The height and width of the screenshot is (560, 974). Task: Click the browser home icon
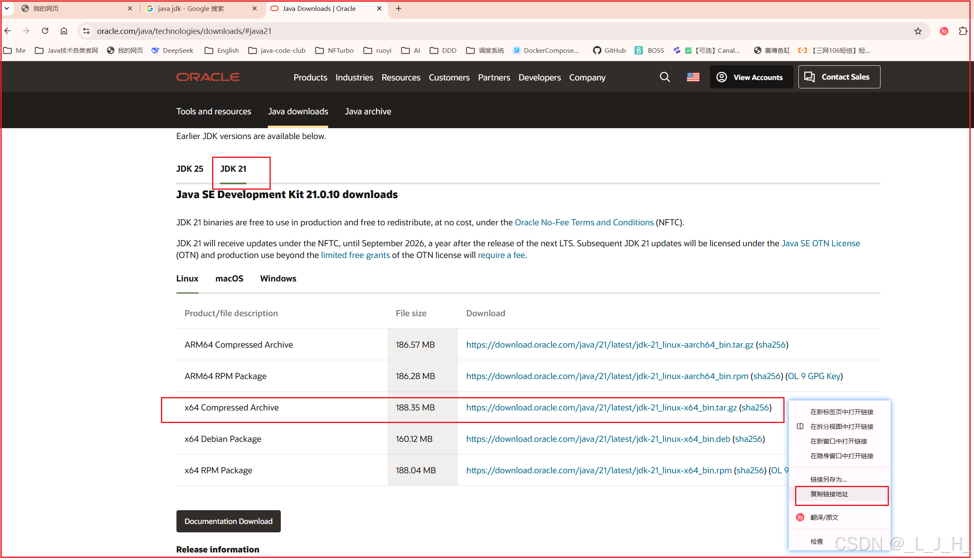64,31
